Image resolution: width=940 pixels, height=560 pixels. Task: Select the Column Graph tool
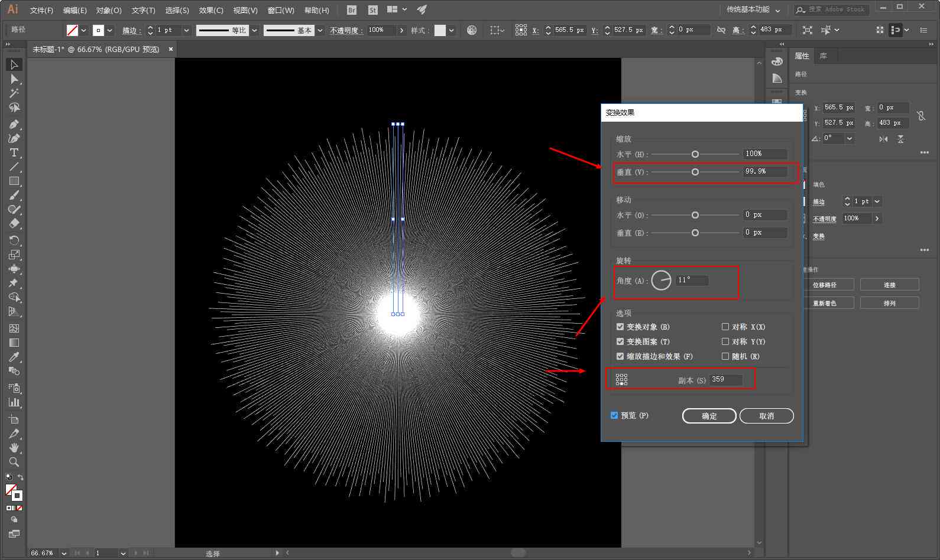pyautogui.click(x=14, y=403)
